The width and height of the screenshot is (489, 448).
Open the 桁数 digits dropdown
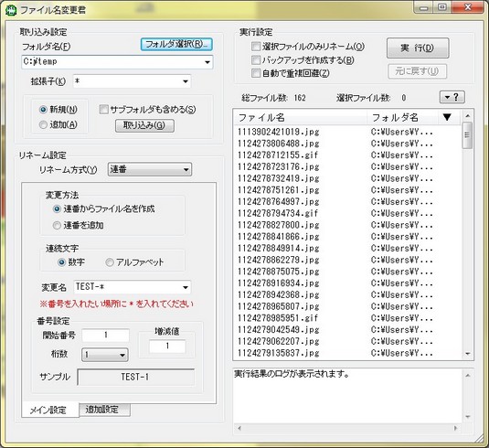click(105, 355)
